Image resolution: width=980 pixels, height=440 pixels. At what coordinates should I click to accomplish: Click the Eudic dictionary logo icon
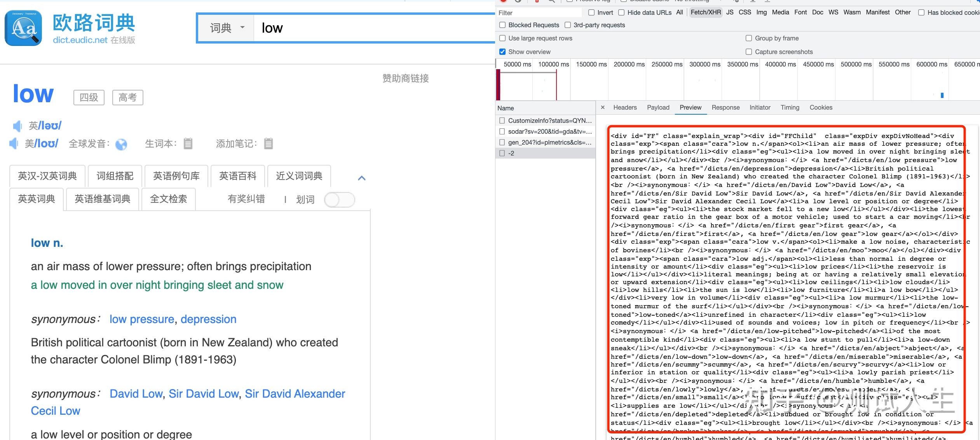(23, 28)
